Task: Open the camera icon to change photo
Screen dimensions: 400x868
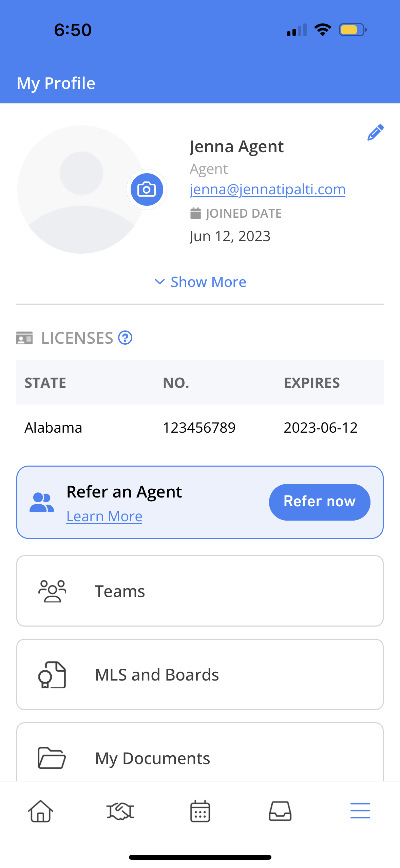Action: (x=147, y=189)
